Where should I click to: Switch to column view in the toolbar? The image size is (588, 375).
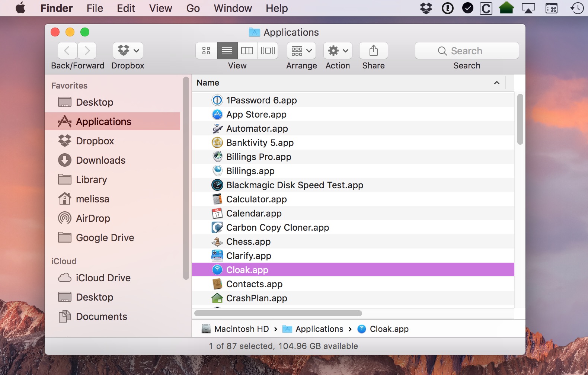click(x=247, y=51)
